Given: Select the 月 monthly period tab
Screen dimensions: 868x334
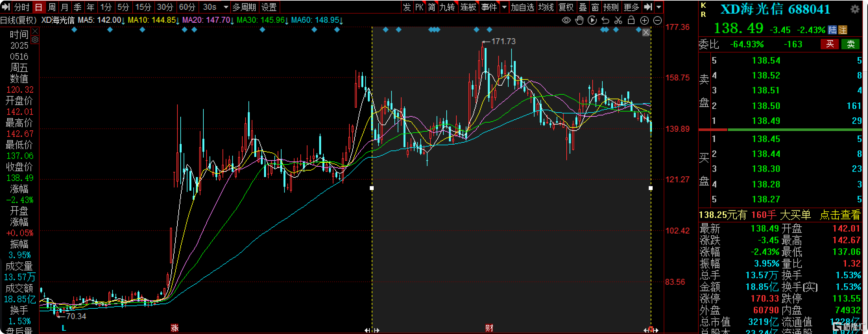Looking at the screenshot, I should tap(65, 7).
